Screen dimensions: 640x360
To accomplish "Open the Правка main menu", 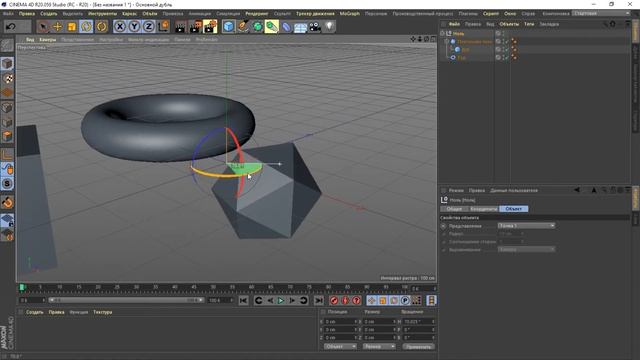I will (x=27, y=13).
